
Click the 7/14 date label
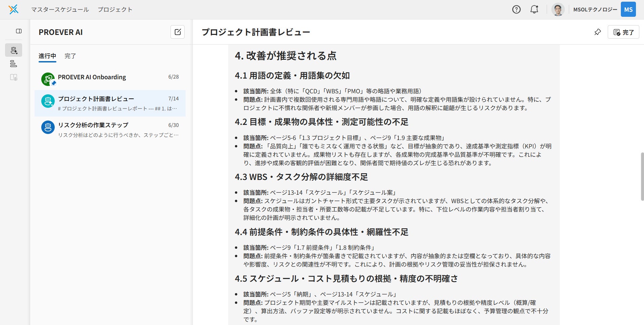tap(174, 99)
